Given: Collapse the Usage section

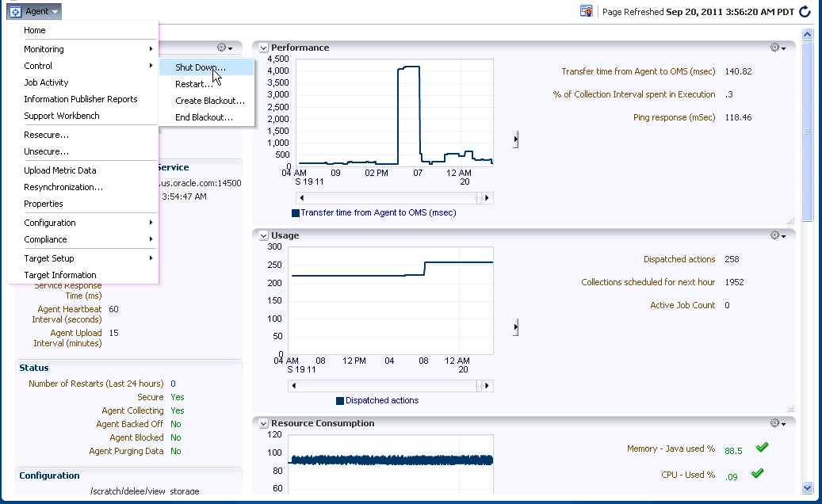Looking at the screenshot, I should click(264, 236).
